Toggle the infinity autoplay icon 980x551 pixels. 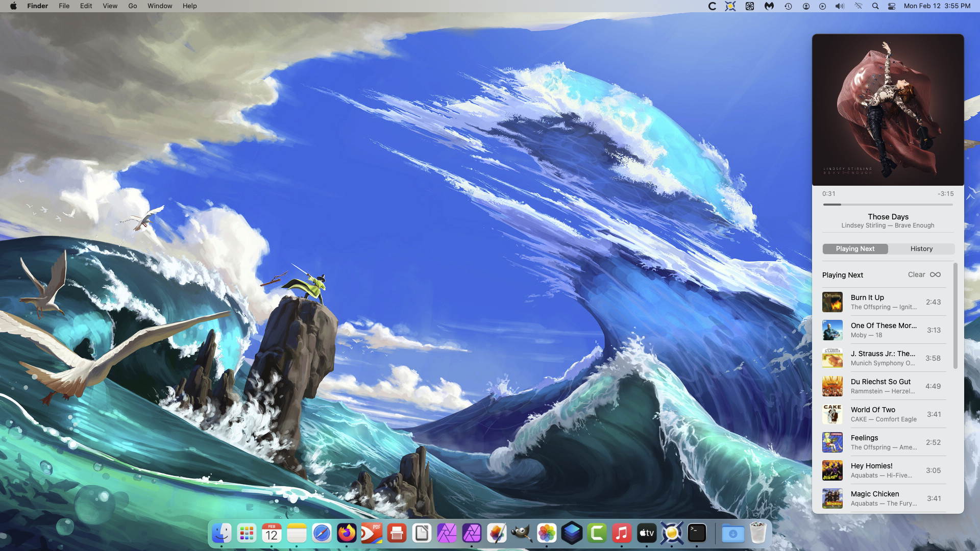pos(935,274)
